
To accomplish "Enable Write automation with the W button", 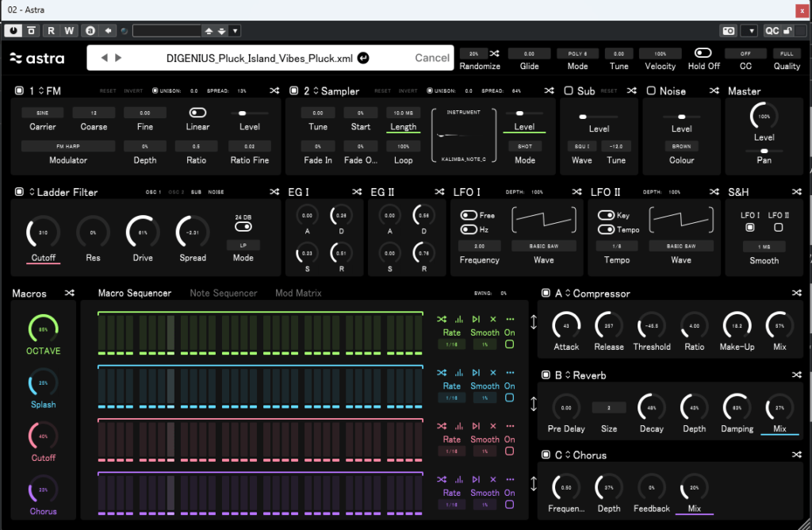I will coord(69,31).
